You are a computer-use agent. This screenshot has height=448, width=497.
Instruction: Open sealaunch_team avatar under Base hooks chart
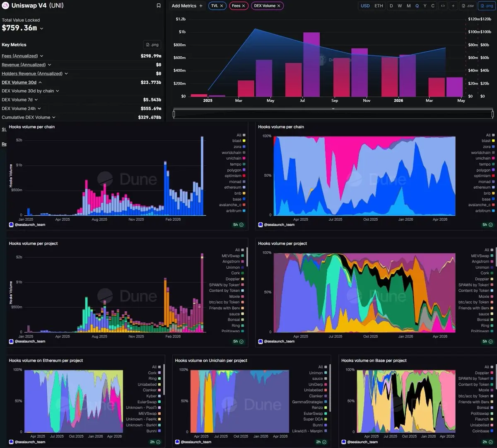point(344,442)
